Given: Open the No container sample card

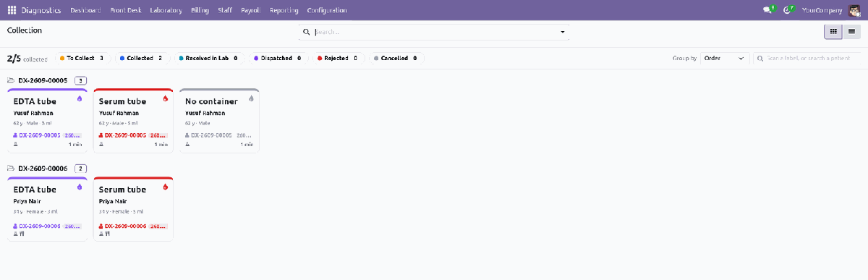Looking at the screenshot, I should click(x=219, y=120).
